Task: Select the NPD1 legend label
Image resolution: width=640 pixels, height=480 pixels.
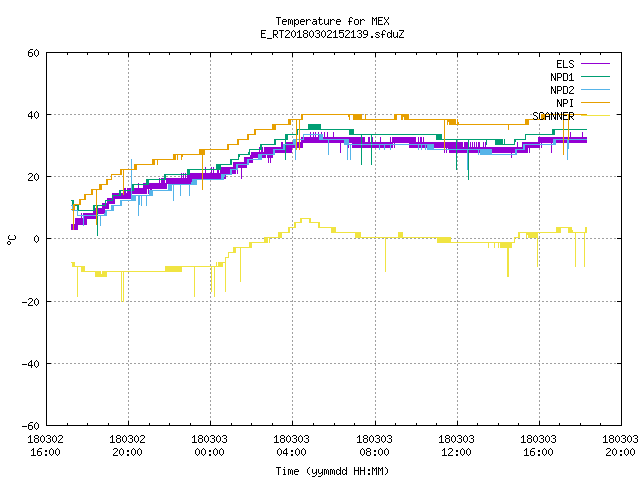Action: pyautogui.click(x=562, y=77)
